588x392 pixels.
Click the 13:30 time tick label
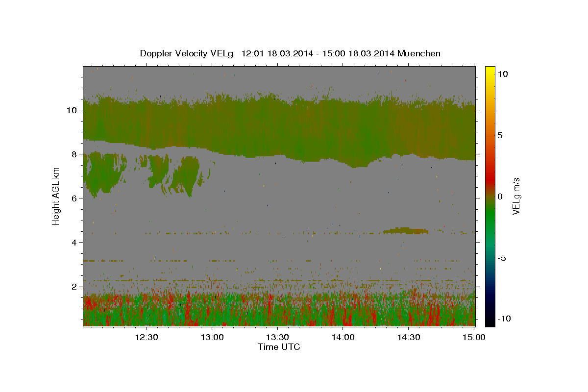point(277,337)
